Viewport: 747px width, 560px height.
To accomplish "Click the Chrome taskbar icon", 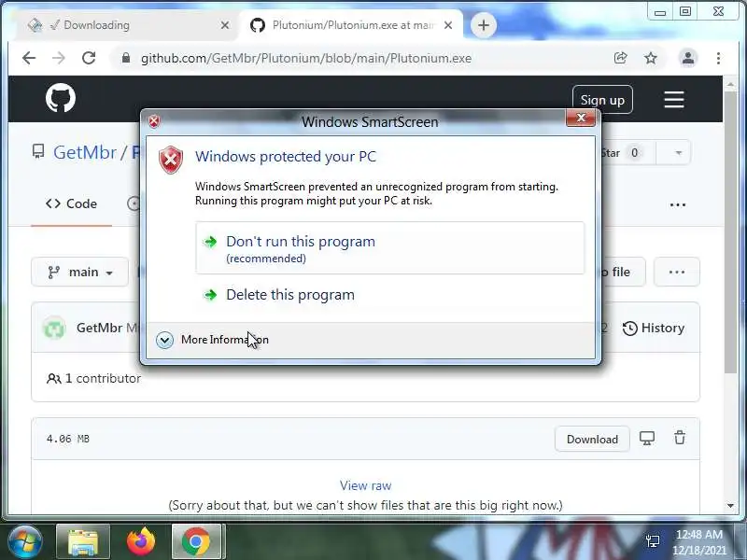I will [x=196, y=542].
